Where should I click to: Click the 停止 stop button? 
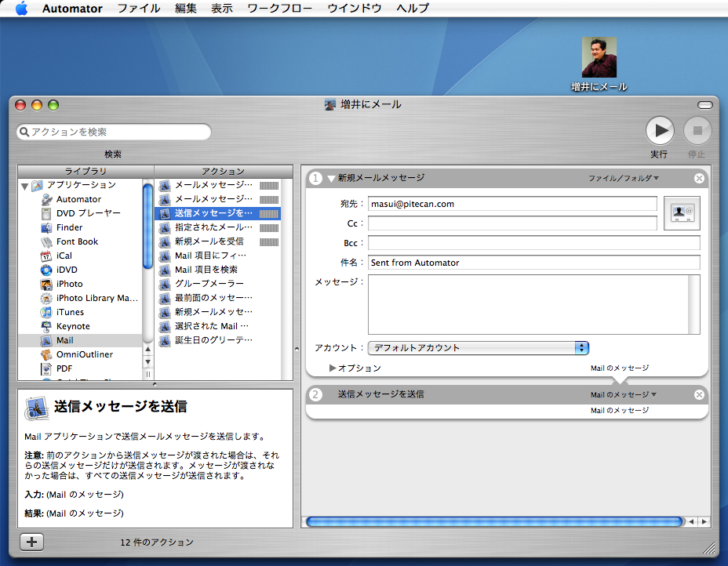click(697, 131)
